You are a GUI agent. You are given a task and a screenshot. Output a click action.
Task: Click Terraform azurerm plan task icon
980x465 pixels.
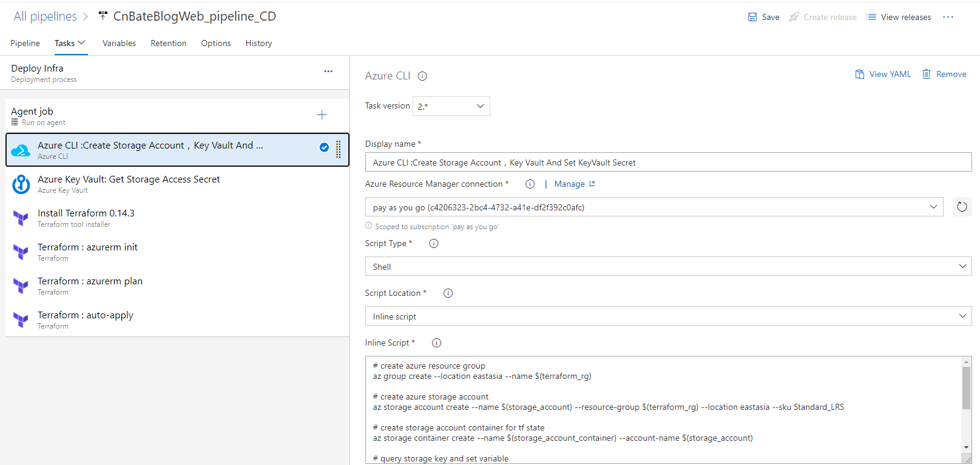[21, 286]
